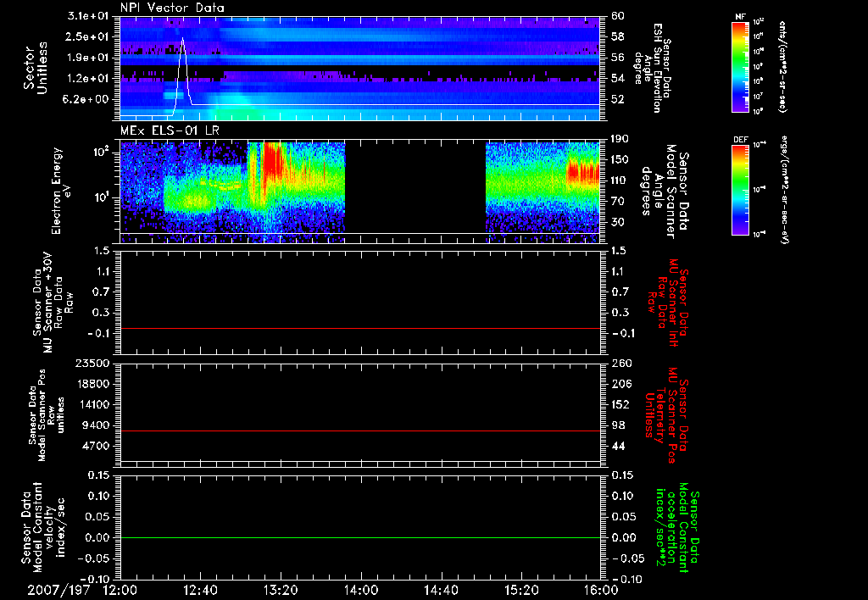Select the "Model Scanner Pos Raw unitless" label

point(46,415)
